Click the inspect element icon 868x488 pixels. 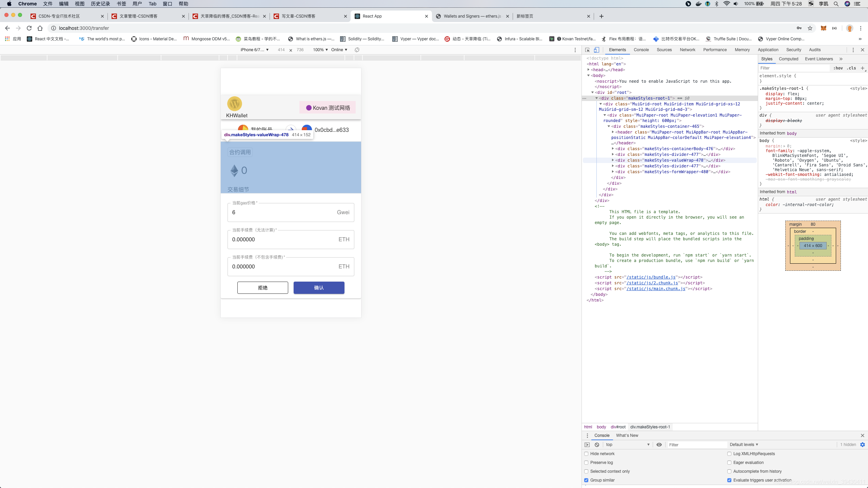(x=588, y=49)
